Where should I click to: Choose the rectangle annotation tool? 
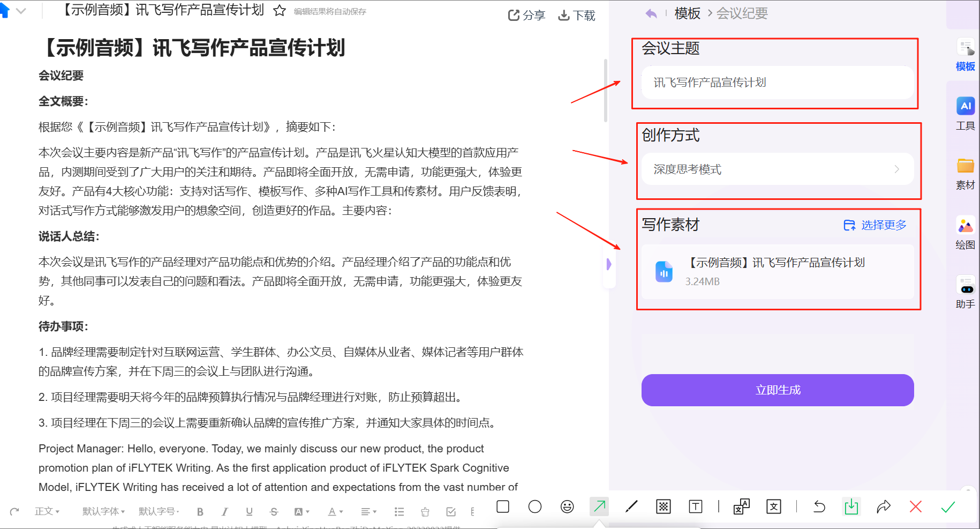point(503,506)
